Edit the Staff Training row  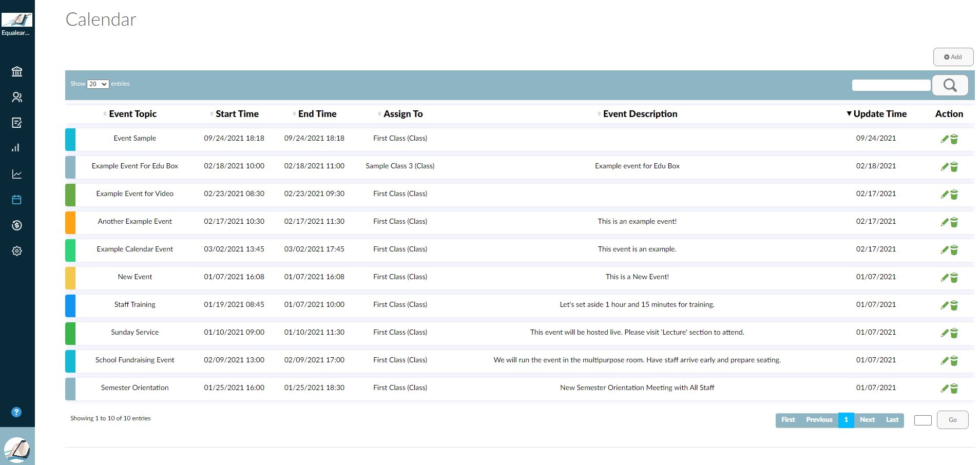pos(944,305)
